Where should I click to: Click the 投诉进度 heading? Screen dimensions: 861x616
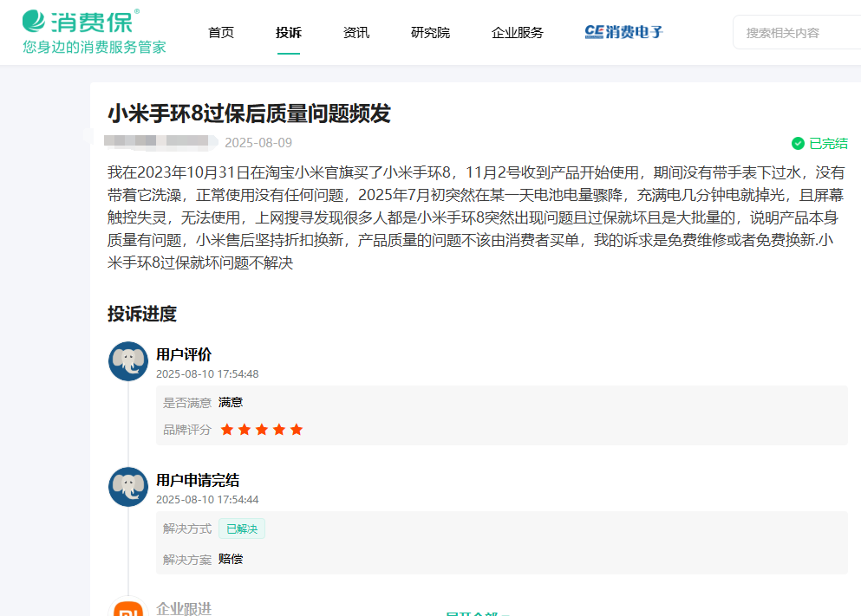(x=141, y=314)
